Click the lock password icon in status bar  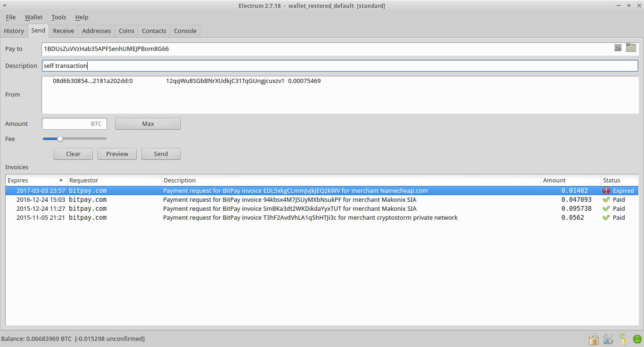(594, 339)
